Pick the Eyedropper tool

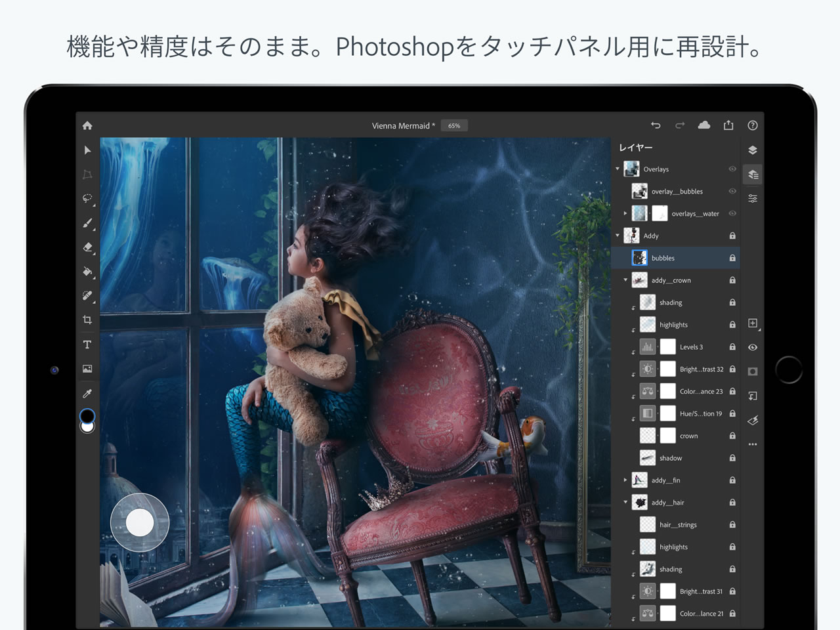point(87,393)
